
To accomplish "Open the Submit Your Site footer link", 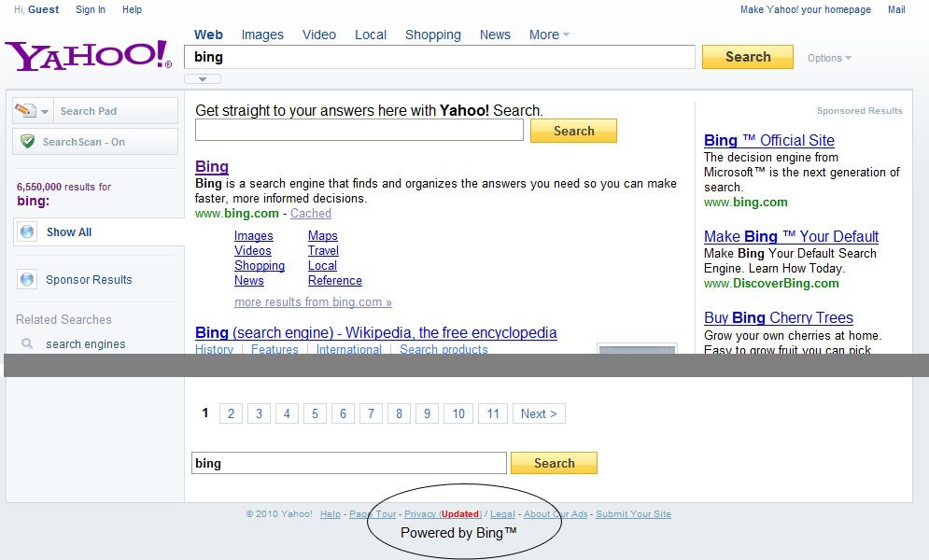I will coord(633,514).
